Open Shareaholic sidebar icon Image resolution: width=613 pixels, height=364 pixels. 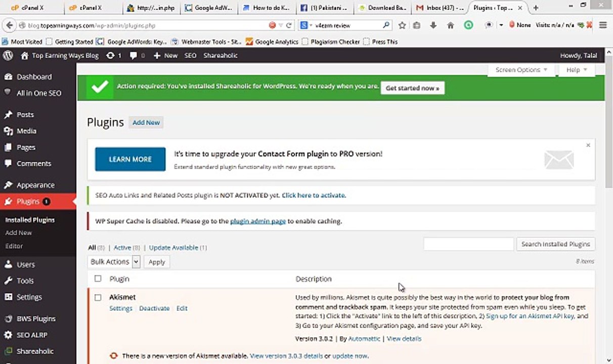point(8,351)
